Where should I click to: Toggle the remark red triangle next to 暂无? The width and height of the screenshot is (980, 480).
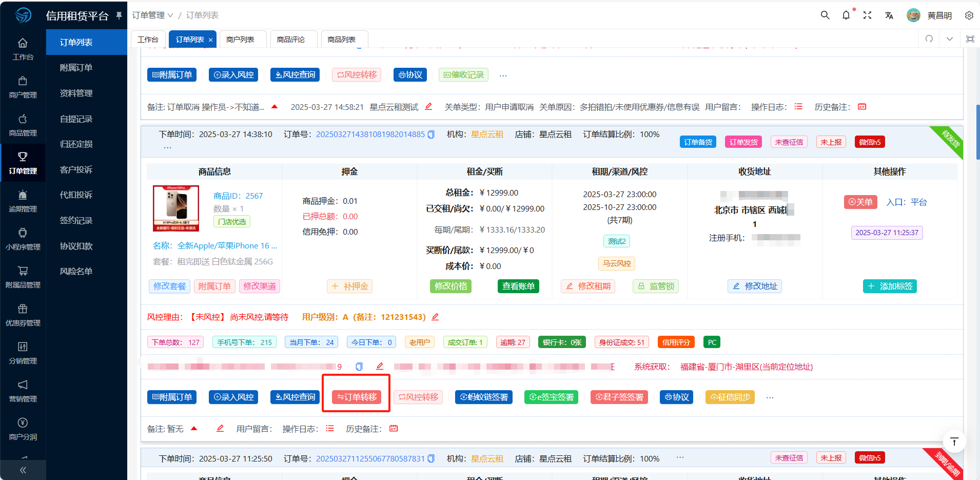(194, 428)
